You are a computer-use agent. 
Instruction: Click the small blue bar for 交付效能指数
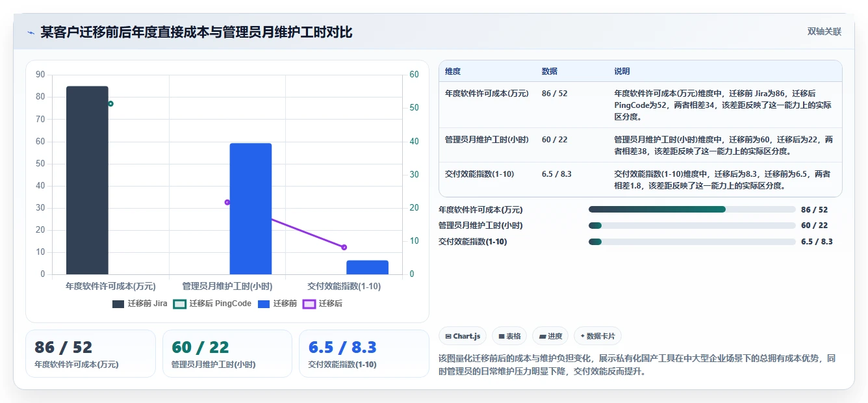click(367, 267)
